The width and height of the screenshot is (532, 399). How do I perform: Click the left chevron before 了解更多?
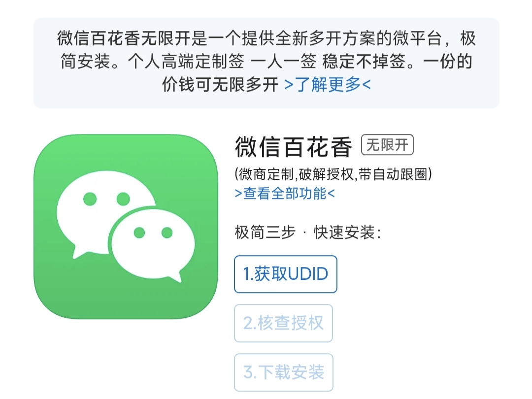(x=289, y=85)
